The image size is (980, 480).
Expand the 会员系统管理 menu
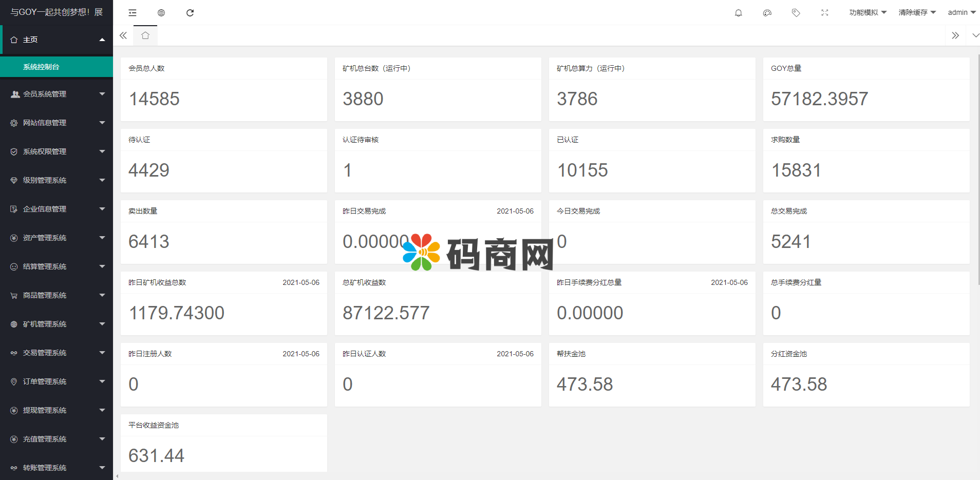[56, 94]
